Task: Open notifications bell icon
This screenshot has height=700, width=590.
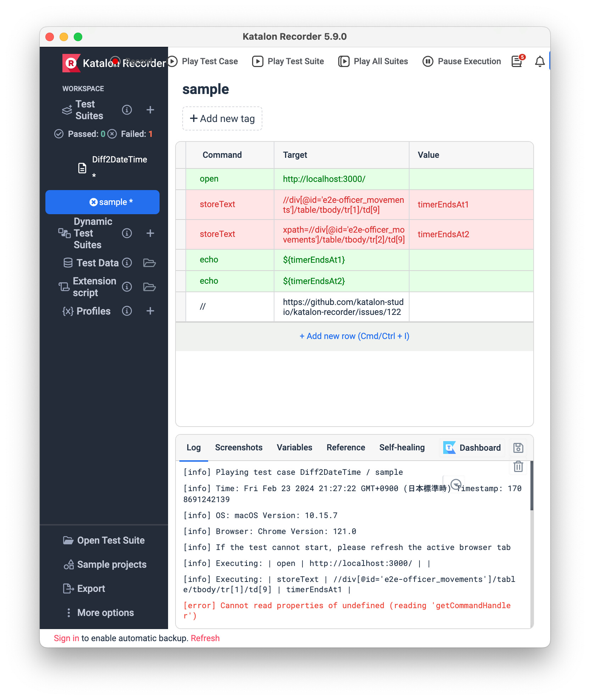Action: click(x=540, y=61)
